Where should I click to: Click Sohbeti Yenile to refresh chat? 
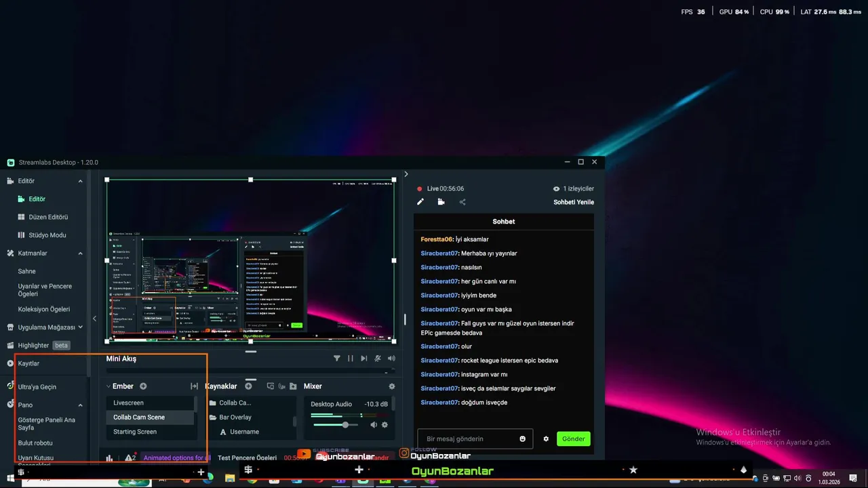tap(574, 202)
